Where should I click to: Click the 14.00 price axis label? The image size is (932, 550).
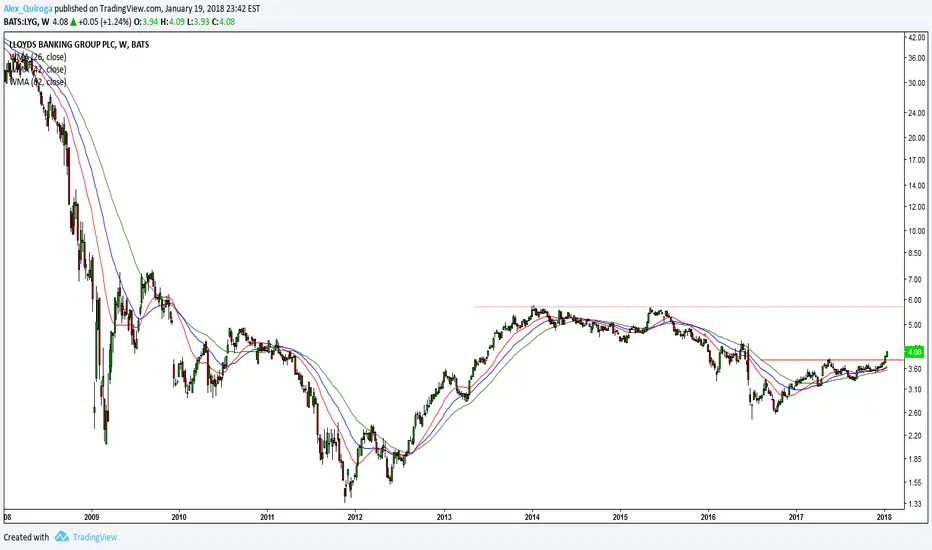click(917, 186)
